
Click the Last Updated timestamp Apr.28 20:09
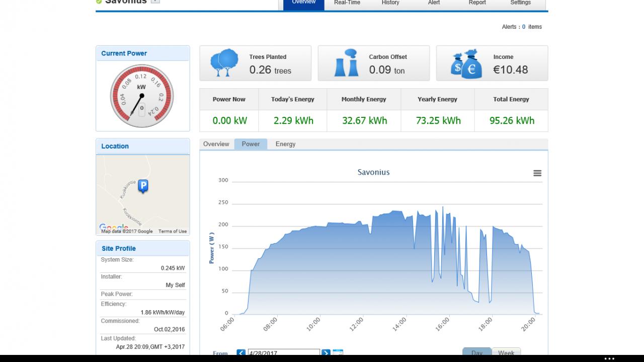tap(150, 347)
